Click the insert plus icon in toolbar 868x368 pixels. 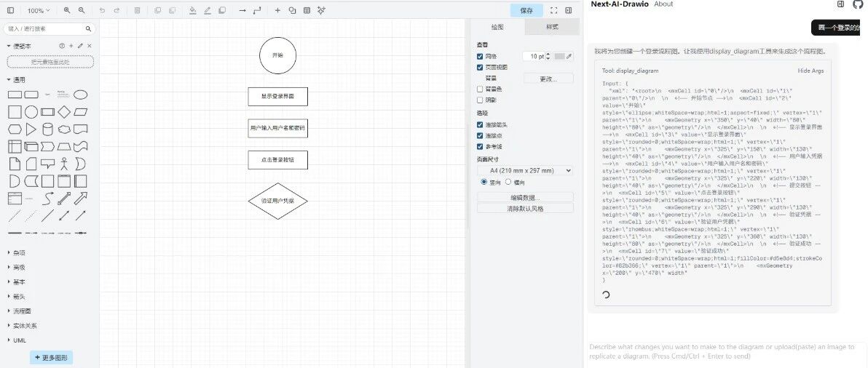[x=277, y=10]
